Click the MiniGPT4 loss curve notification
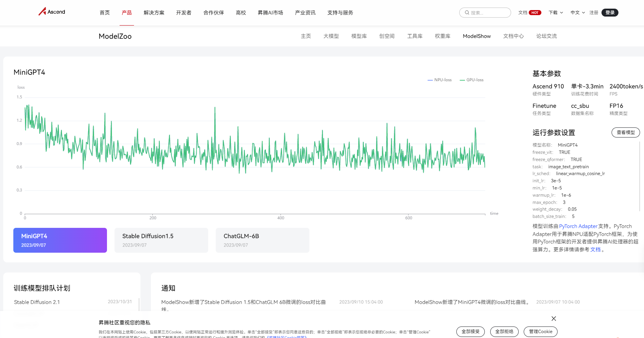Viewport: 644px width, 338px height. tap(473, 302)
